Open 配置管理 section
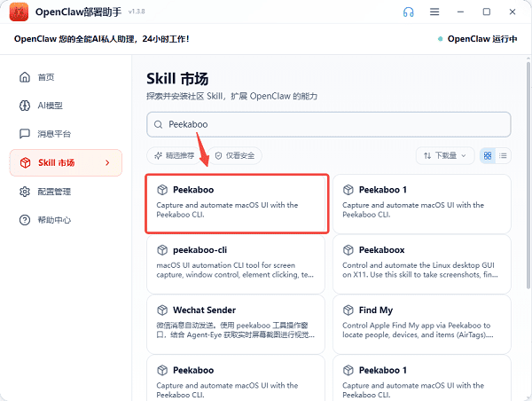This screenshot has width=532, height=401. (66, 192)
